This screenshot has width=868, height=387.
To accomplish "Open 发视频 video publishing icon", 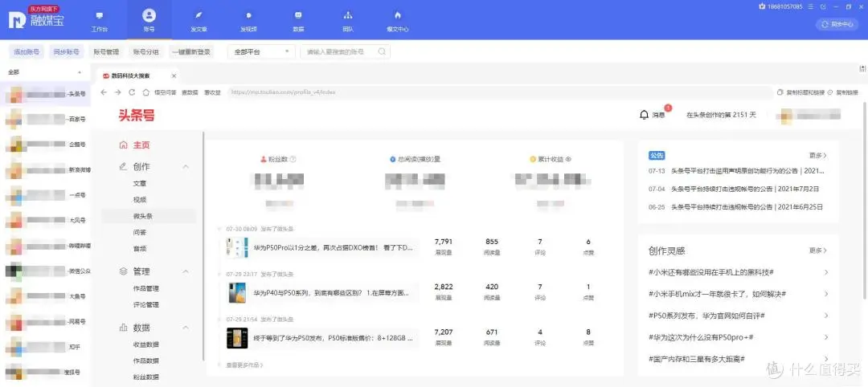I will pos(248,15).
